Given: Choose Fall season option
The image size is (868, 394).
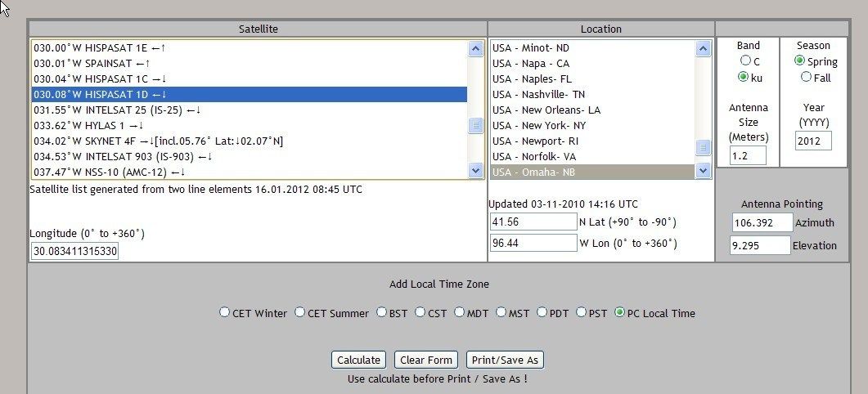Looking at the screenshot, I should point(806,77).
